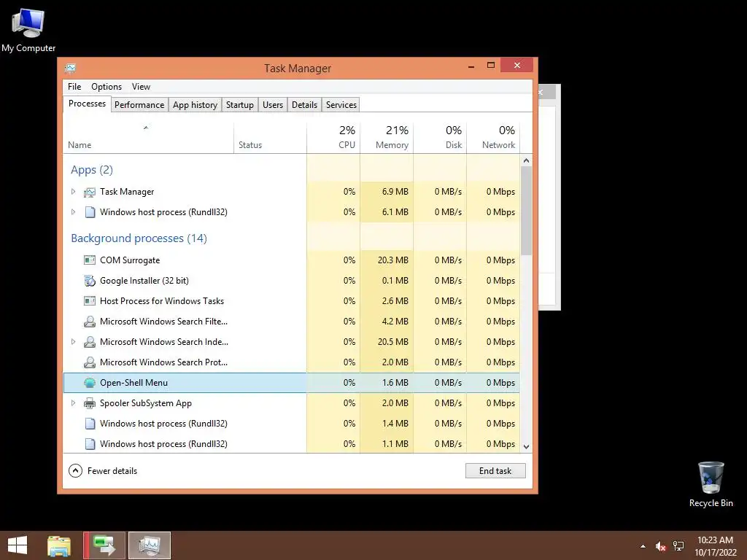Sort by the CPU column header
This screenshot has height=560, width=747.
tap(333, 138)
